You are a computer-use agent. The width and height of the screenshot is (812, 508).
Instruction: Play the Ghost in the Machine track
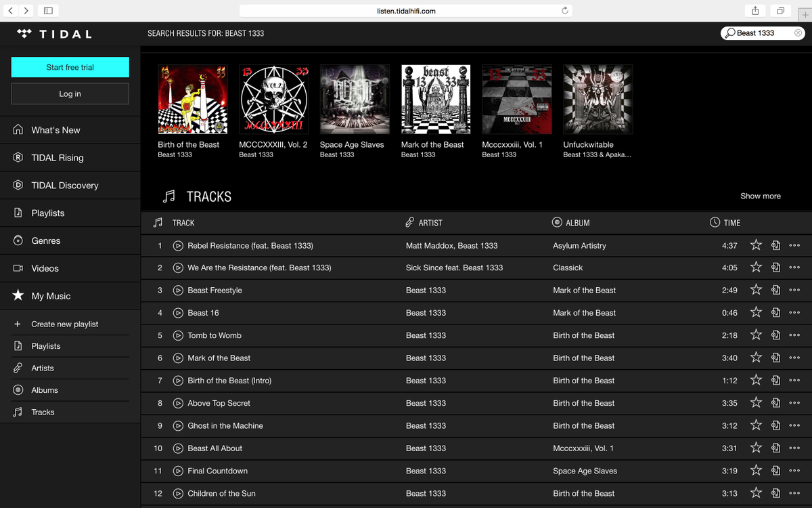point(178,426)
